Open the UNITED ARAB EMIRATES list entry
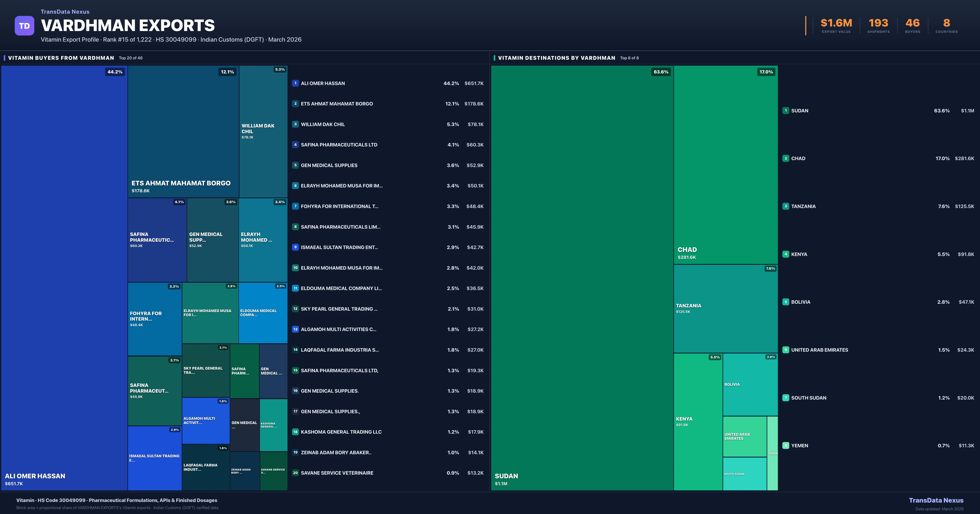Viewport: 980px width, 514px height. click(820, 350)
